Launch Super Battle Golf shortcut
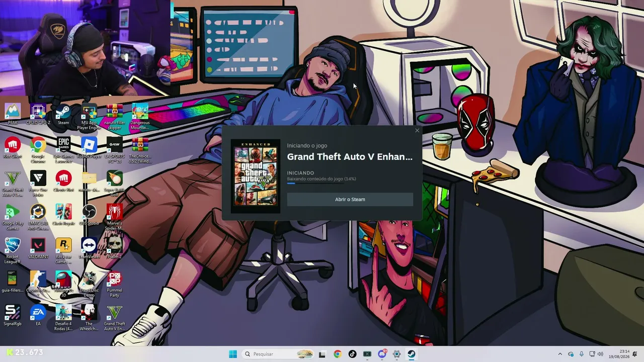644x362 pixels. (x=114, y=184)
